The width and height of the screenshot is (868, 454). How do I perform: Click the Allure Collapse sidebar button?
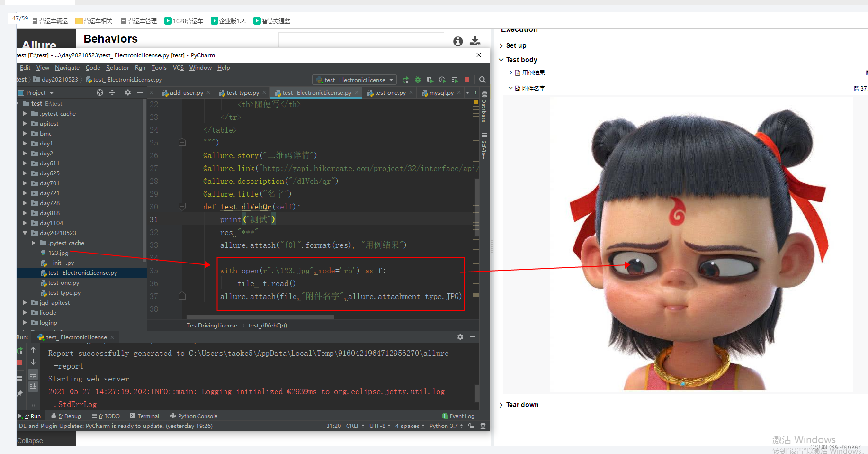30,441
